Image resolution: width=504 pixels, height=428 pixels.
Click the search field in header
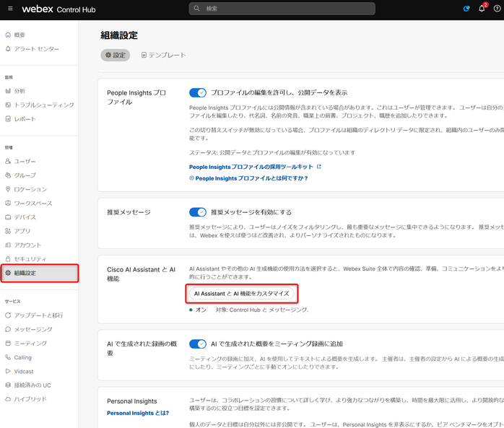click(x=282, y=9)
